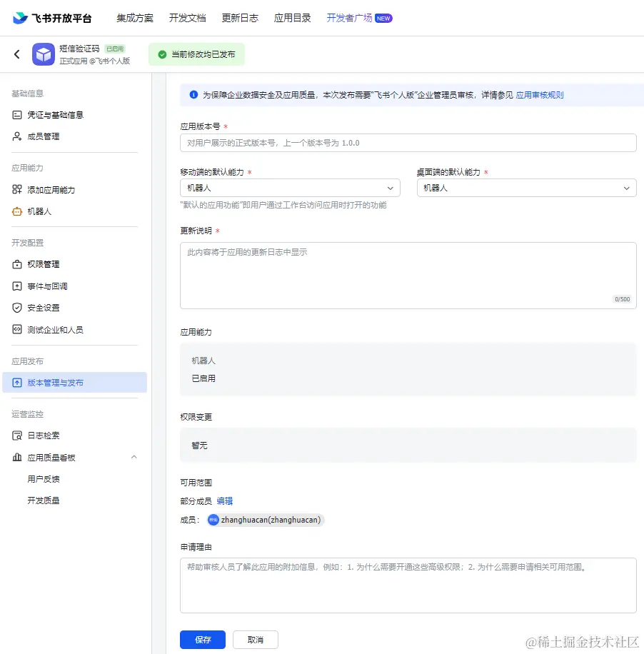Open 用户反馈 sub-item
644x654 pixels.
pos(44,479)
